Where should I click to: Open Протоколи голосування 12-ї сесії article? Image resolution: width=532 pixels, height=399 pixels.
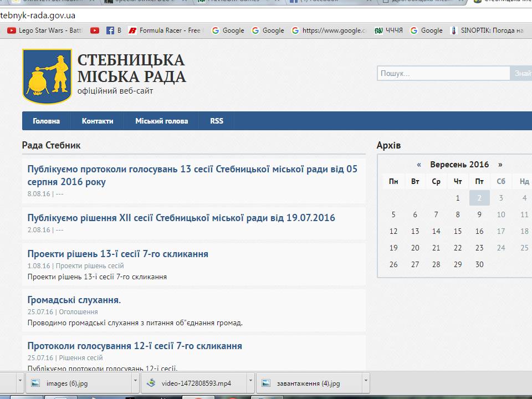click(135, 346)
